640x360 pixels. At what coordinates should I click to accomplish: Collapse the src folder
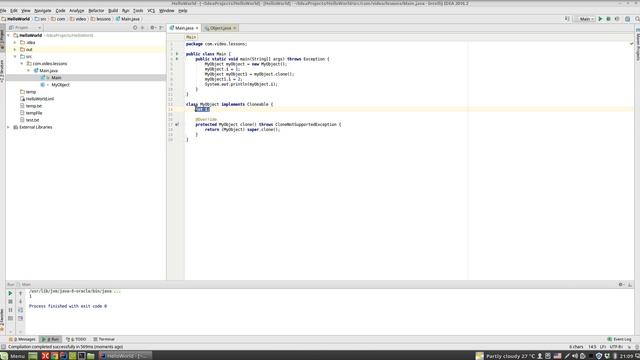click(x=16, y=57)
